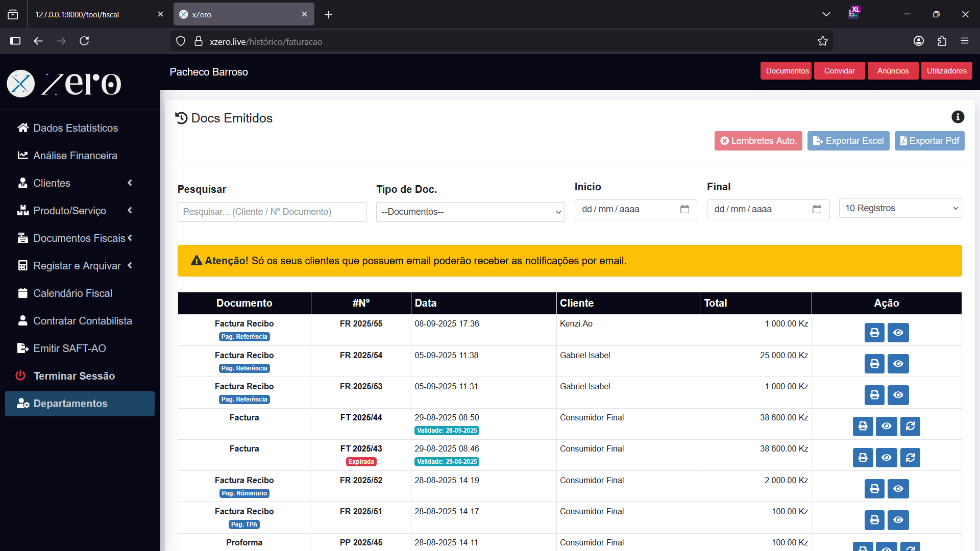View document FR 2025/54 with eye icon

coord(898,364)
